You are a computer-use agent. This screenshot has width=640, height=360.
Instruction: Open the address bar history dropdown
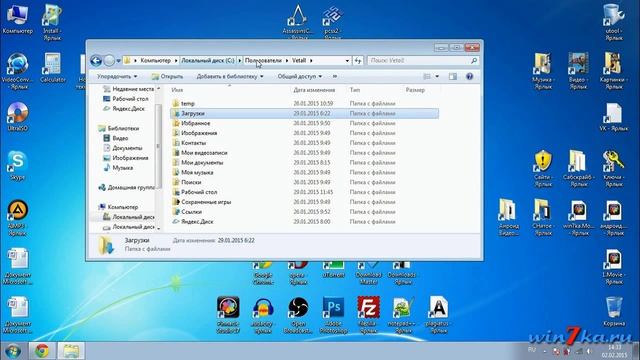(x=347, y=60)
